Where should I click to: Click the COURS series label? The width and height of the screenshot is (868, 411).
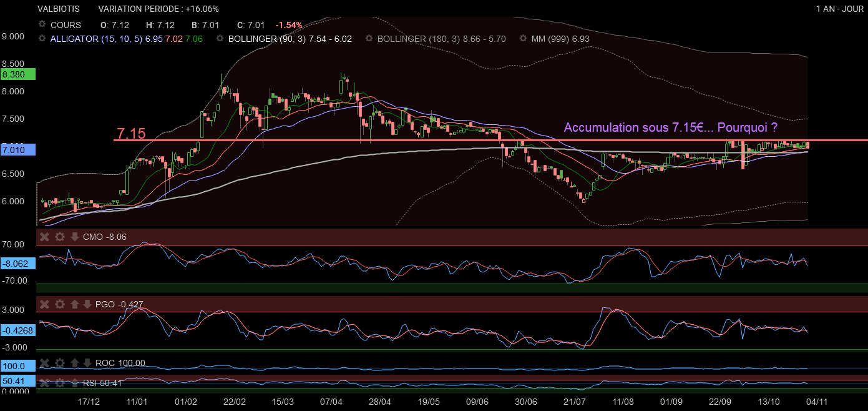point(66,25)
